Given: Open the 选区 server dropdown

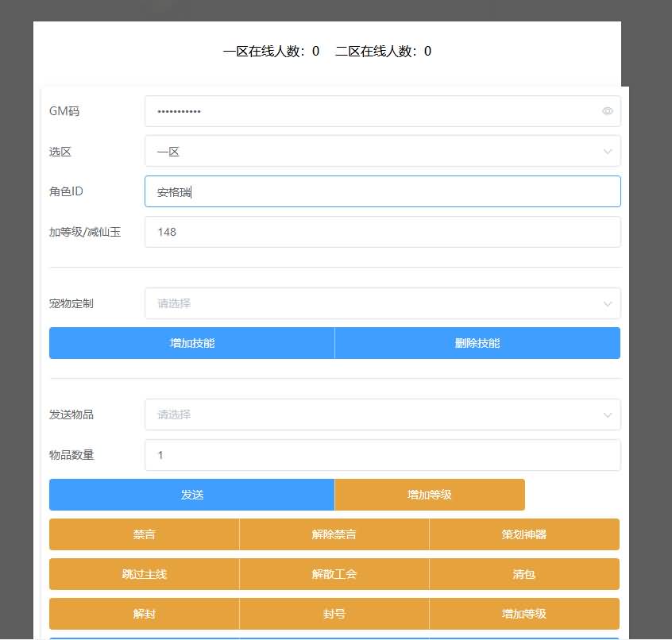Looking at the screenshot, I should click(x=381, y=151).
